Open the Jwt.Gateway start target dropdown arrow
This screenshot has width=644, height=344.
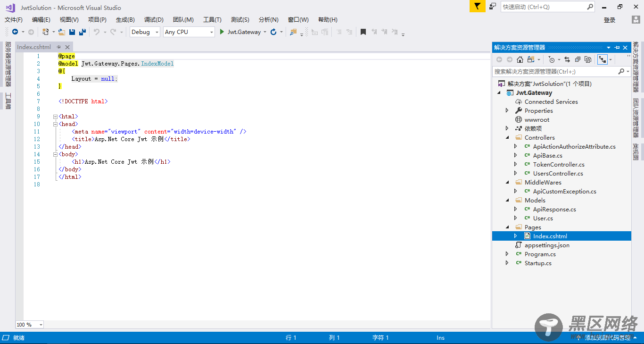coord(265,32)
